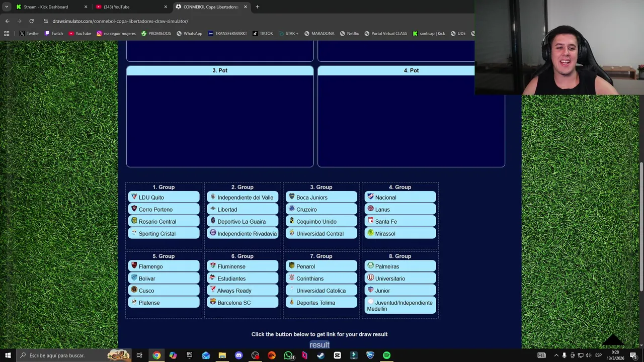644x362 pixels.
Task: Open the tab search dropdown arrow
Action: 7,7
